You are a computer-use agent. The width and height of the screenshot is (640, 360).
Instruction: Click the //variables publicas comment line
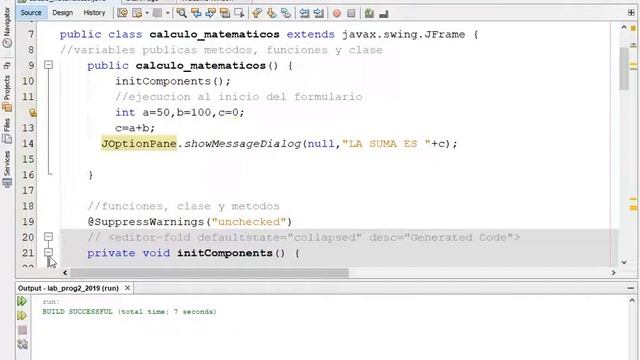tap(221, 50)
